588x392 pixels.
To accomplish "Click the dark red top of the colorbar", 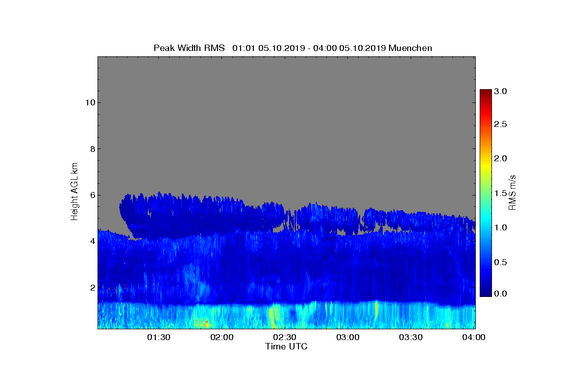I will tap(486, 93).
